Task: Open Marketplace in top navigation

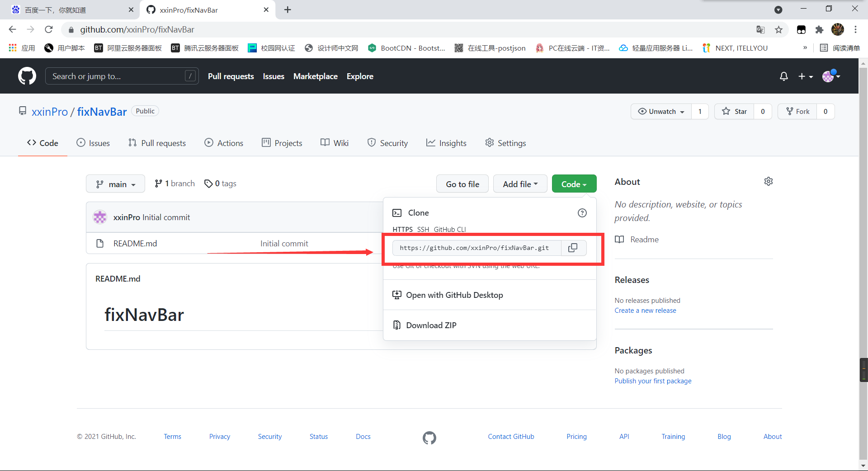Action: tap(316, 76)
